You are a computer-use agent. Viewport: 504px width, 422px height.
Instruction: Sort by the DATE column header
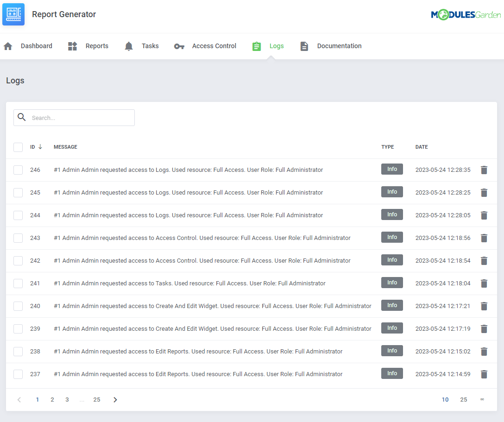(422, 147)
